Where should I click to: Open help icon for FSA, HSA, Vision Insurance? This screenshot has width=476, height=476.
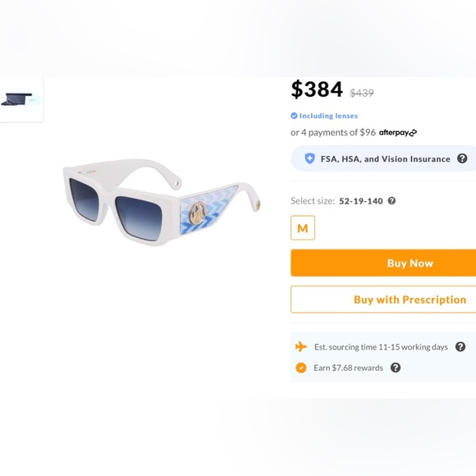click(462, 158)
